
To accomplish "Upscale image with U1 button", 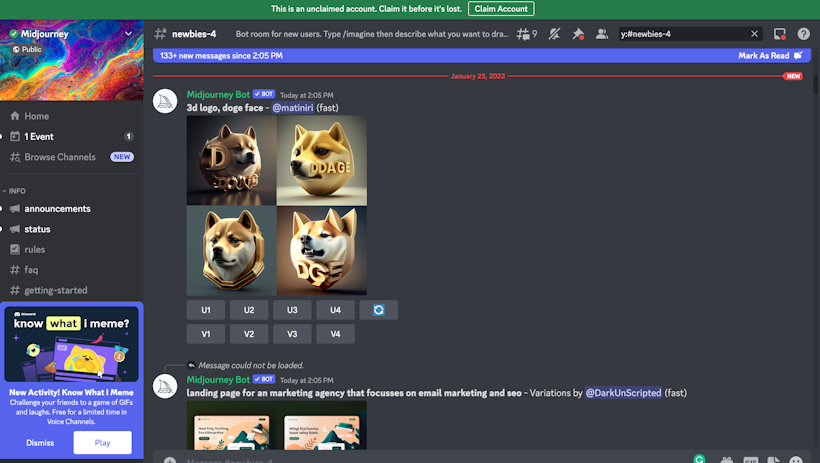I will click(x=206, y=310).
